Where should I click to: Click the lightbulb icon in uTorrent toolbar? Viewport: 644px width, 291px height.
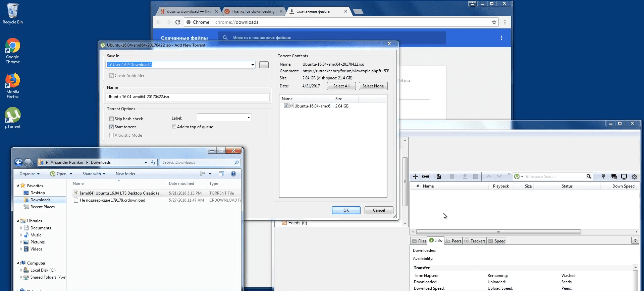click(603, 176)
